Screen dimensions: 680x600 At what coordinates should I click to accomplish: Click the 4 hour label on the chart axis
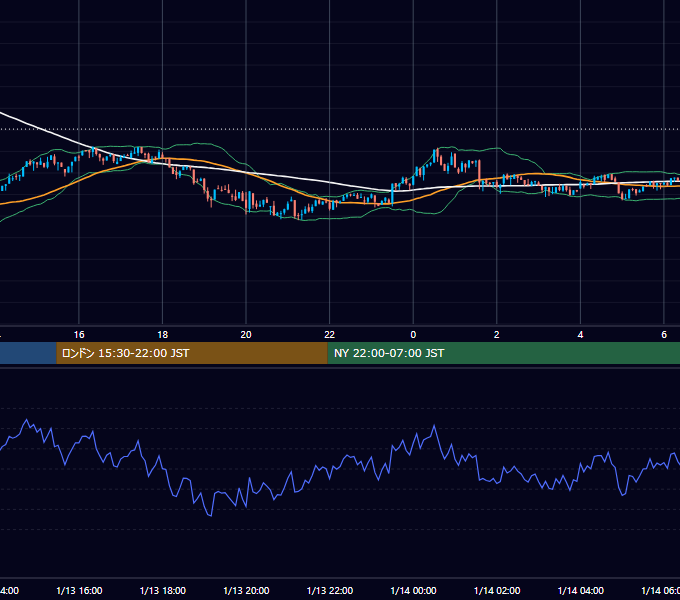tap(580, 335)
